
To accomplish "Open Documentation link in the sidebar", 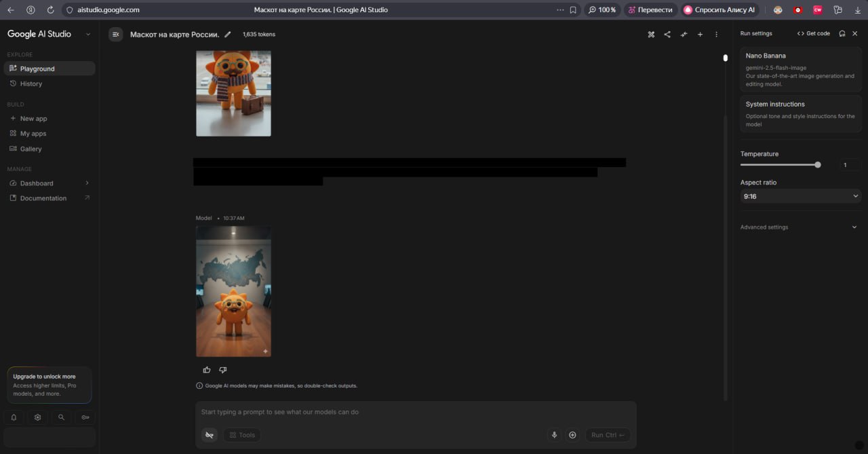I will (x=49, y=198).
